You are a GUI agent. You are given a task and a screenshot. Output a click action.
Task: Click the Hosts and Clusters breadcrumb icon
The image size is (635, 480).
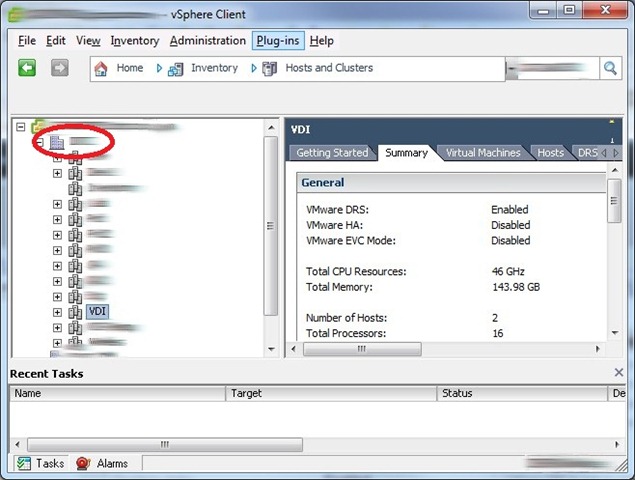click(x=270, y=69)
